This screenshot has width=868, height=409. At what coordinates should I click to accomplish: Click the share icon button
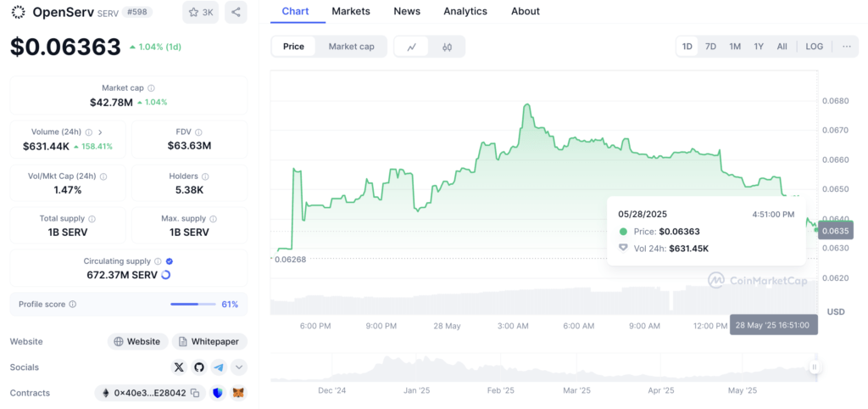point(236,12)
